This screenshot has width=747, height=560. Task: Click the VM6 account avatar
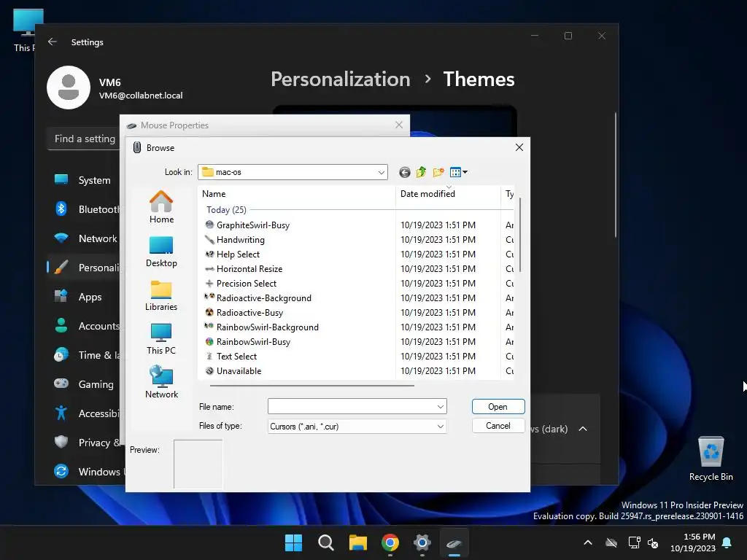(x=69, y=87)
